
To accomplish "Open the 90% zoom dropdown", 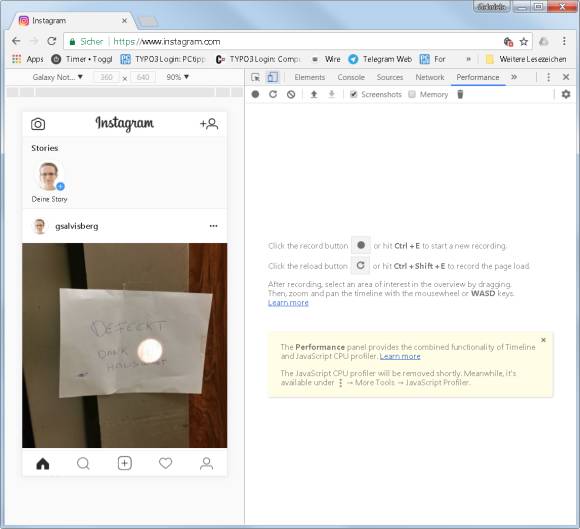I will [178, 77].
